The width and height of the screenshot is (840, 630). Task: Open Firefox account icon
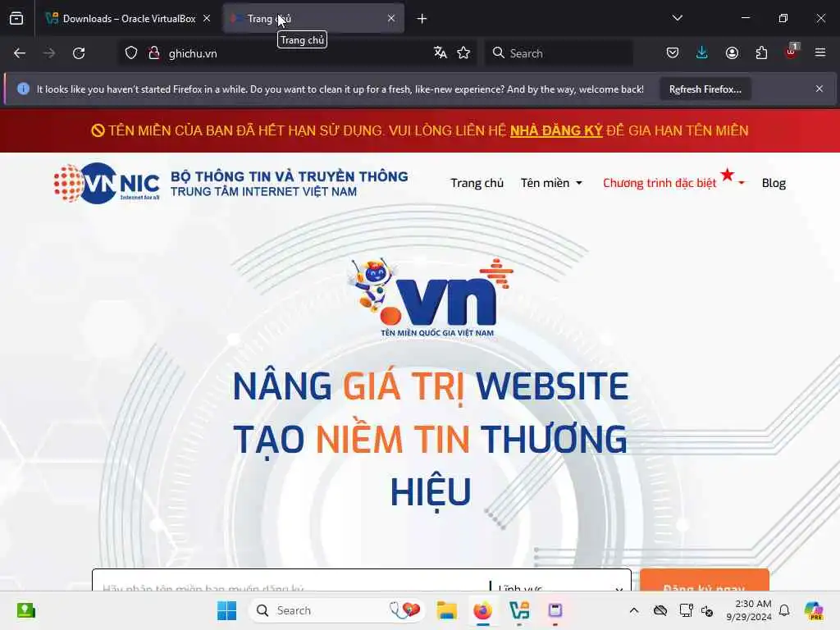(732, 52)
